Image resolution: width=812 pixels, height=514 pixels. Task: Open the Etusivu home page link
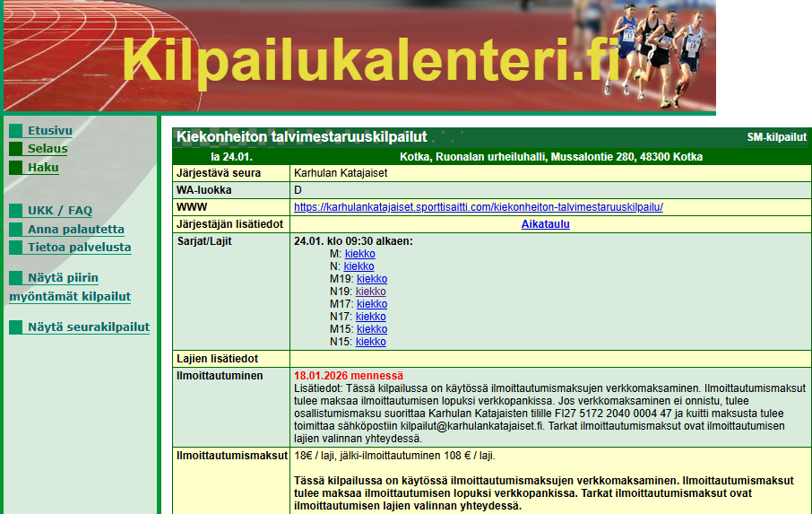[x=49, y=131]
